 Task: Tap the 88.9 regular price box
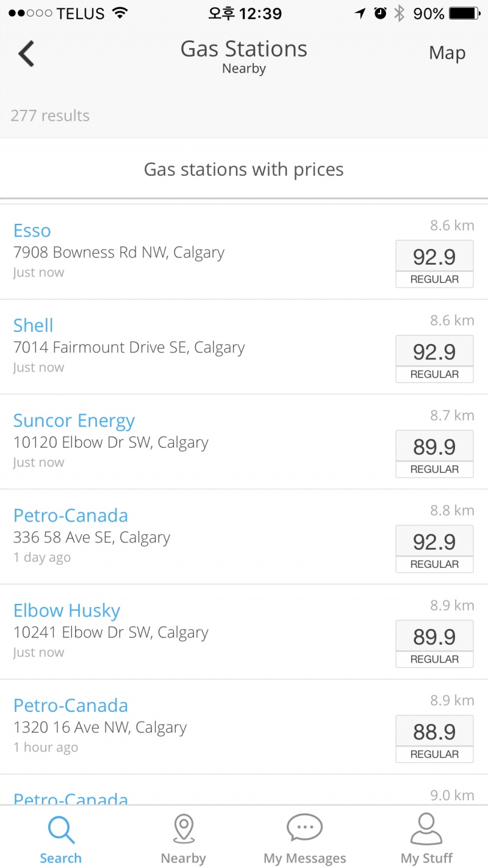(x=434, y=738)
